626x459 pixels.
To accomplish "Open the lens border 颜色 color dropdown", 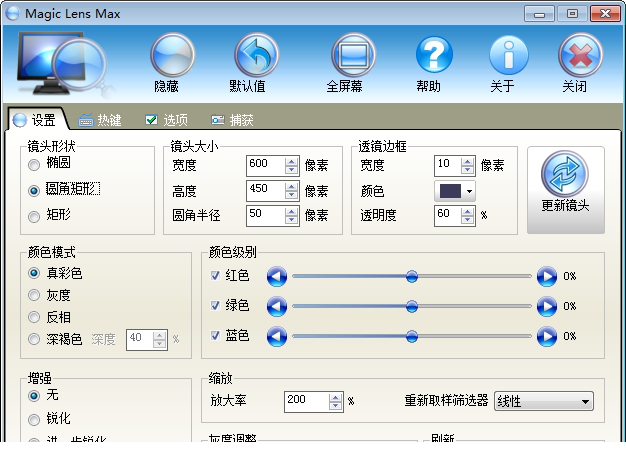I will coord(455,191).
